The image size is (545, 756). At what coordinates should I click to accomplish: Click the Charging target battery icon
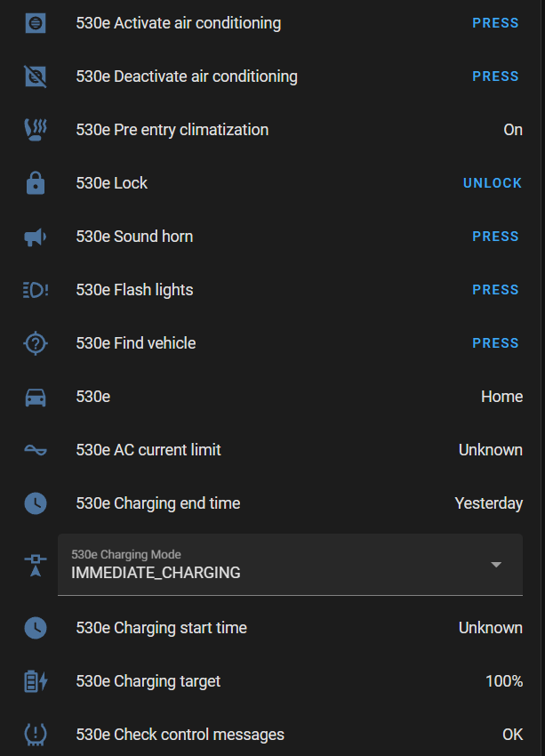tap(36, 681)
